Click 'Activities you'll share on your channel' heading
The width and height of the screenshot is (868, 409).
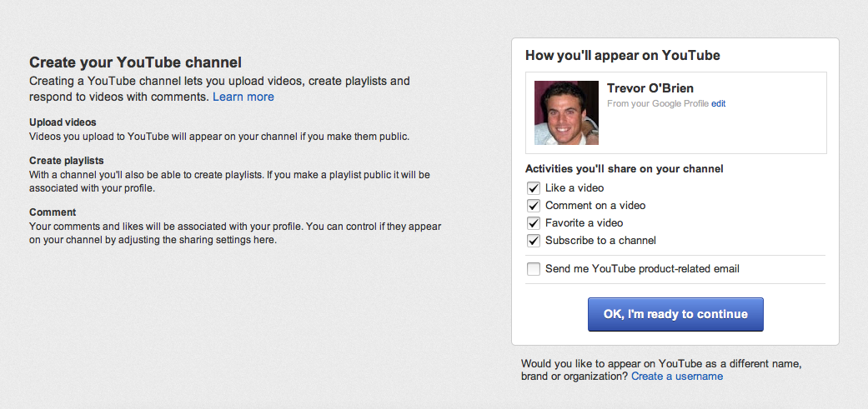(625, 169)
